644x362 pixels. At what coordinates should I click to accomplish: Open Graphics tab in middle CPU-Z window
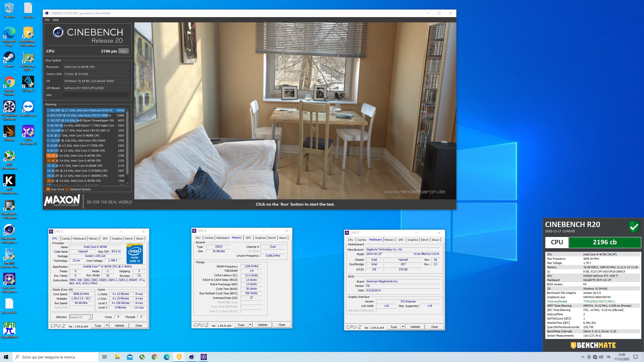260,238
